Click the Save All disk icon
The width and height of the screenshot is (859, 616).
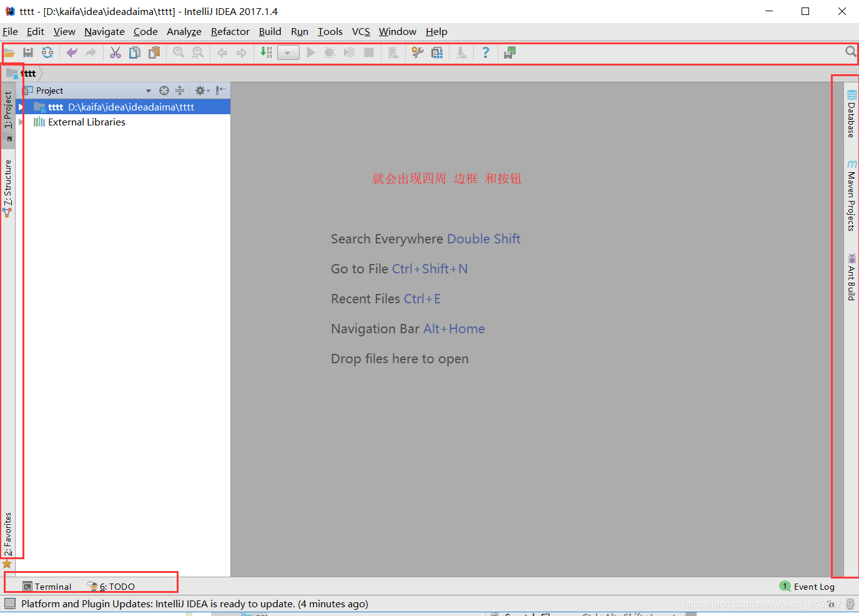coord(28,53)
